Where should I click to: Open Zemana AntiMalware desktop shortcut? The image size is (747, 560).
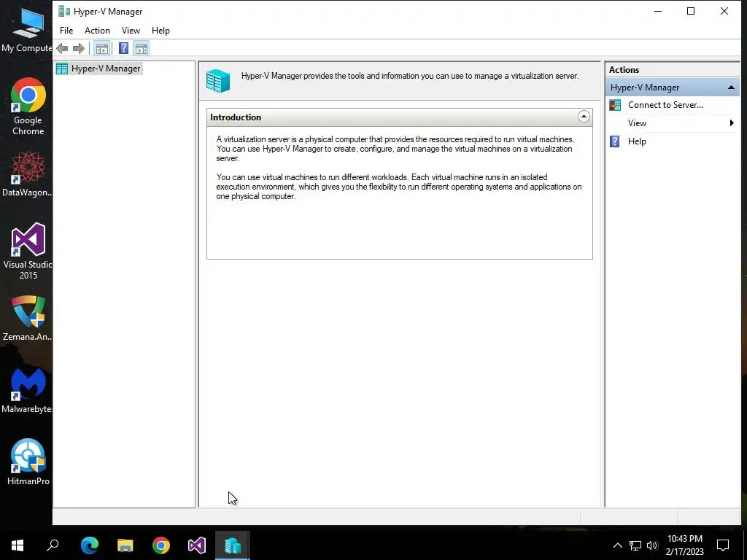point(28,318)
